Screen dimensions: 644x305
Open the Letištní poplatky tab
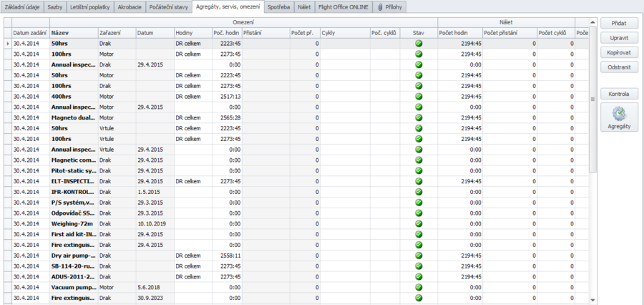[x=89, y=7]
